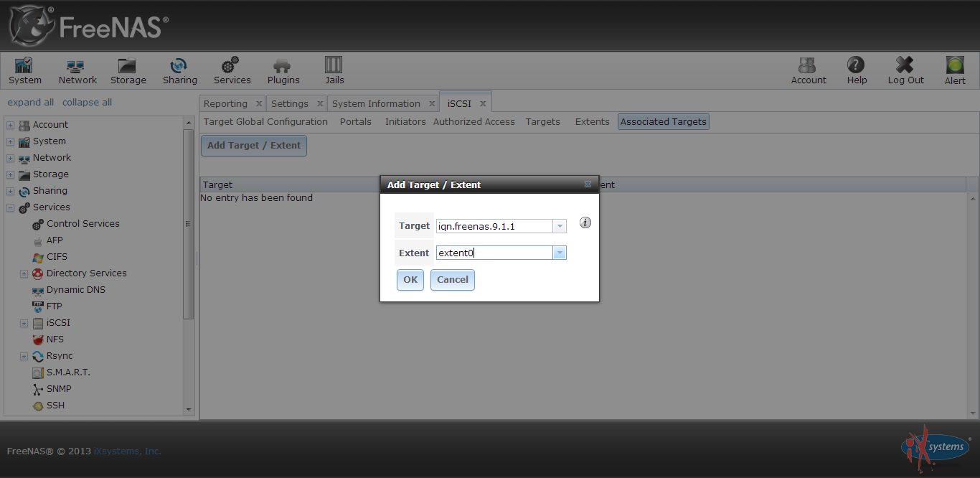
Task: Open the Alert status icon
Action: pos(955,71)
